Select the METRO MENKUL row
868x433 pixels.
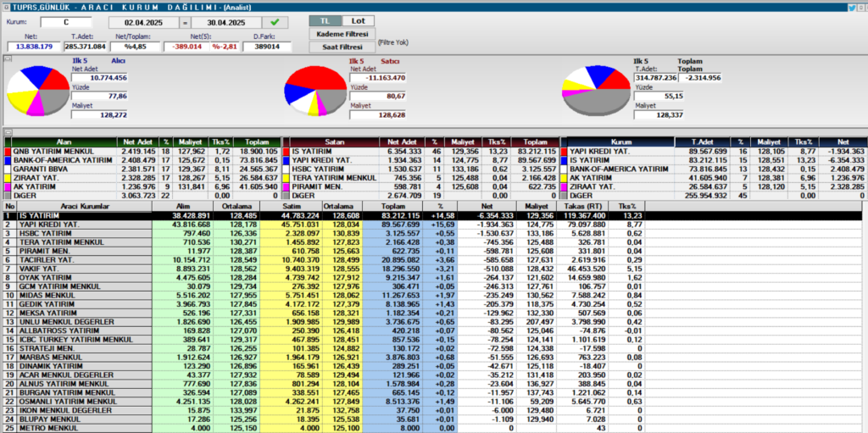coord(431,428)
